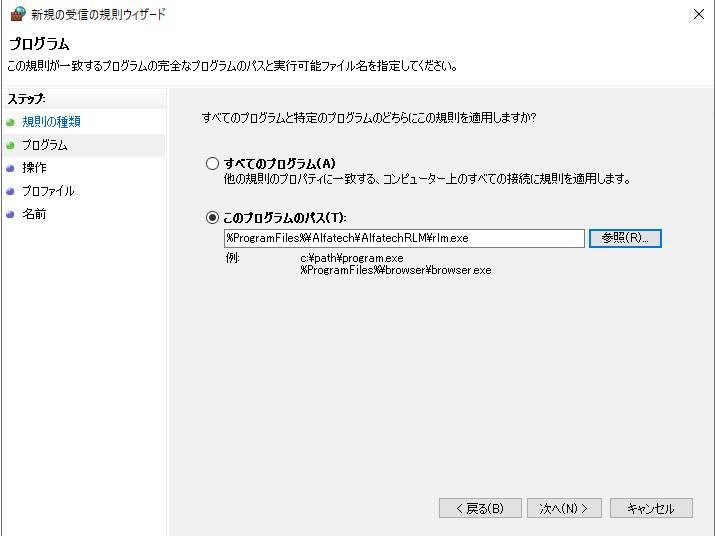Select the プログラム step in sidebar
715x536 pixels.
pos(45,145)
